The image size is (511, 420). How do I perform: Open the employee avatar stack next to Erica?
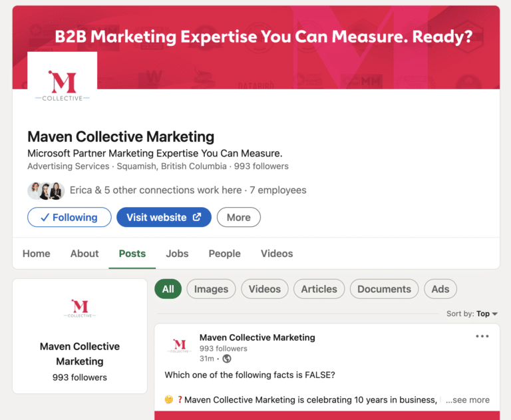pyautogui.click(x=46, y=190)
